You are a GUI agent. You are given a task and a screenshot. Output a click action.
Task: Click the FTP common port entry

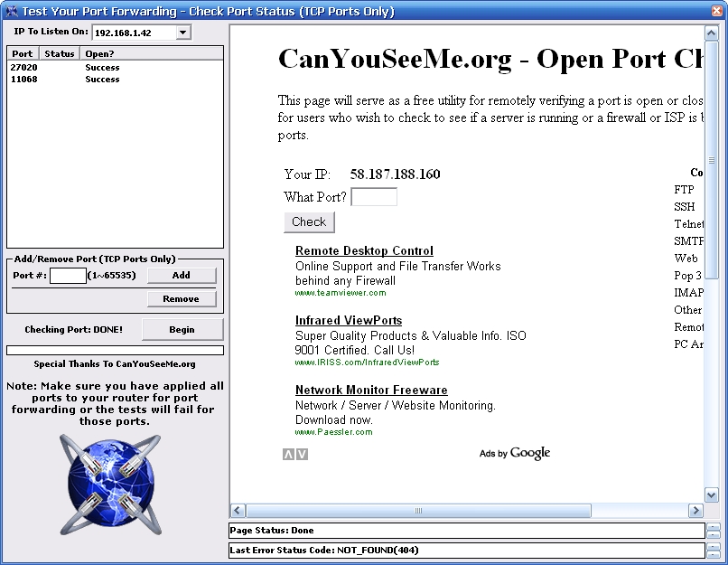point(684,190)
